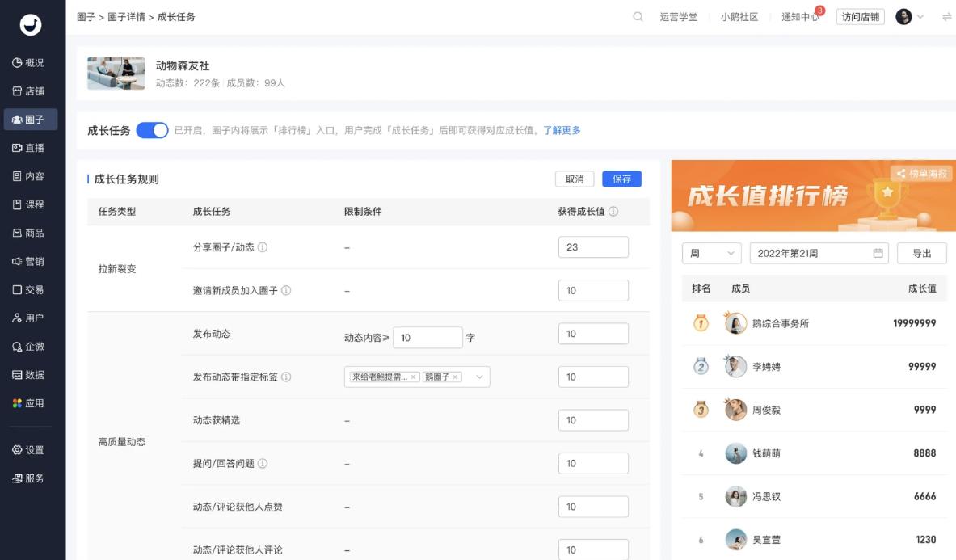
Task: Expand the designated tags dropdown arrow
Action: pos(479,377)
